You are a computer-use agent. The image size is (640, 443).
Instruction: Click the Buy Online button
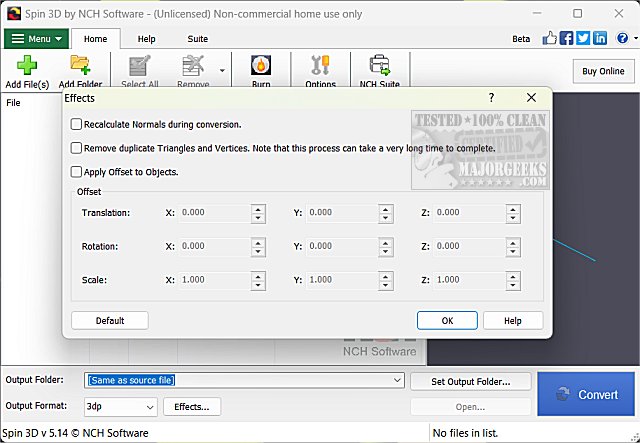[603, 71]
